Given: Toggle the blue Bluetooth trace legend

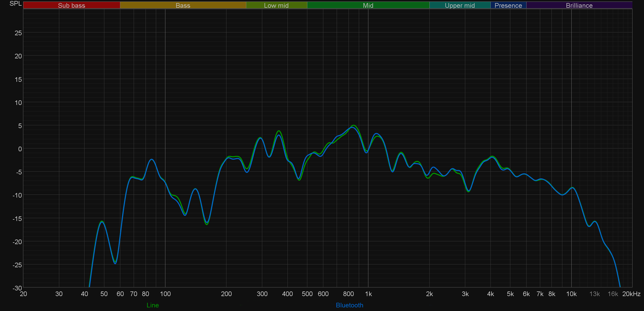Looking at the screenshot, I should [349, 305].
